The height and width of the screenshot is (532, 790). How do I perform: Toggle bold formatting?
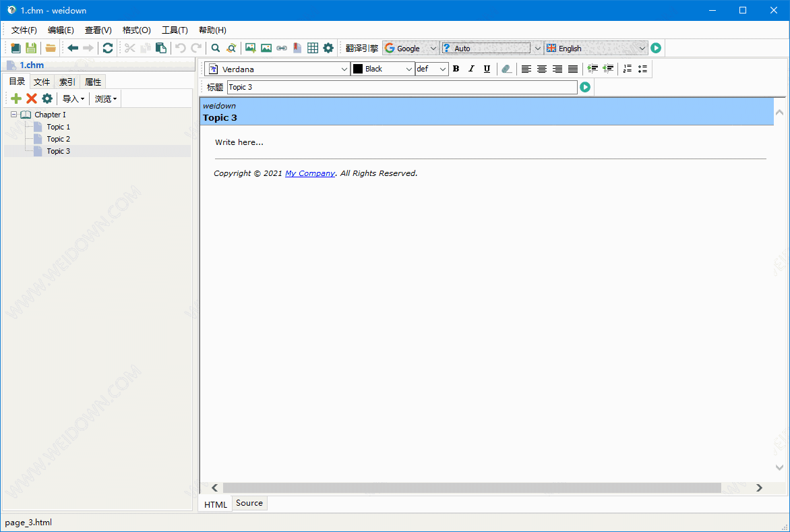point(456,69)
